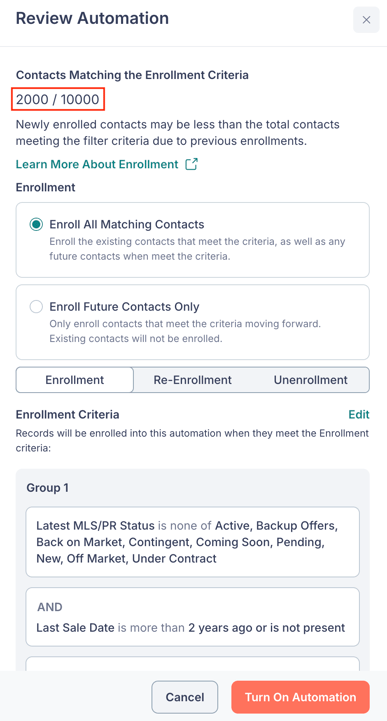The width and height of the screenshot is (387, 721).
Task: Click the 2000 / 10000 contacts count
Action: coord(58,99)
